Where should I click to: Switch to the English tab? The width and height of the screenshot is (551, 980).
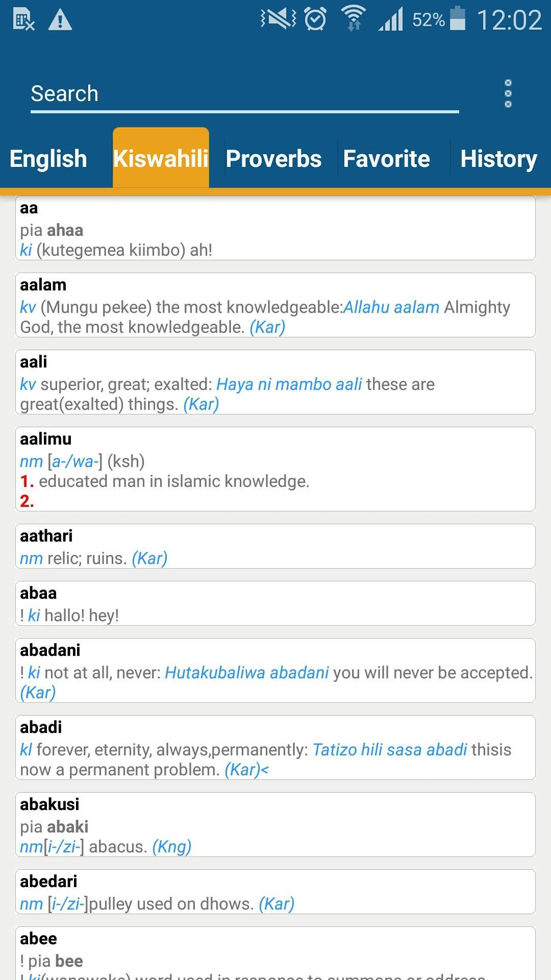(48, 158)
